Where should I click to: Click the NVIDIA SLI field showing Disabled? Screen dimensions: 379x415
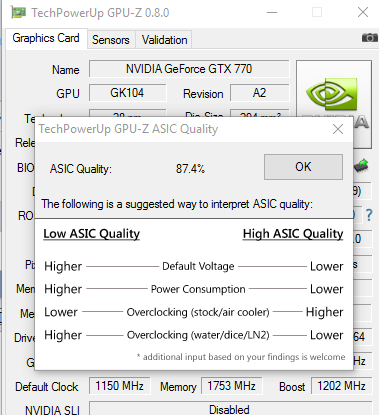pos(230,409)
